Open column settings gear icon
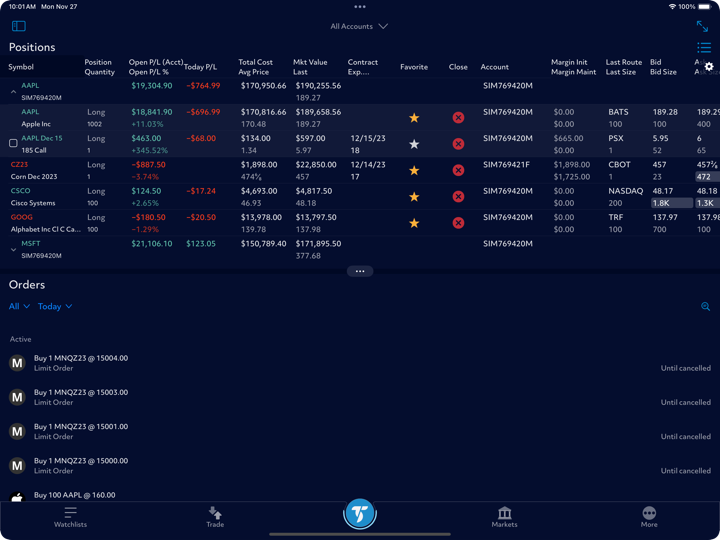The width and height of the screenshot is (720, 540). (709, 67)
